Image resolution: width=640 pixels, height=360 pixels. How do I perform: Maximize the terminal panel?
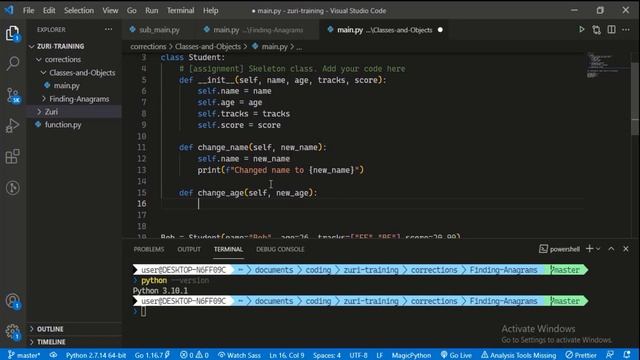click(x=611, y=249)
